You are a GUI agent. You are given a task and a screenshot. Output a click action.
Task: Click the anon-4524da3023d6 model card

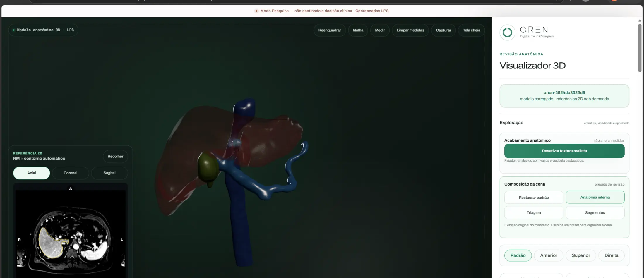pos(564,96)
